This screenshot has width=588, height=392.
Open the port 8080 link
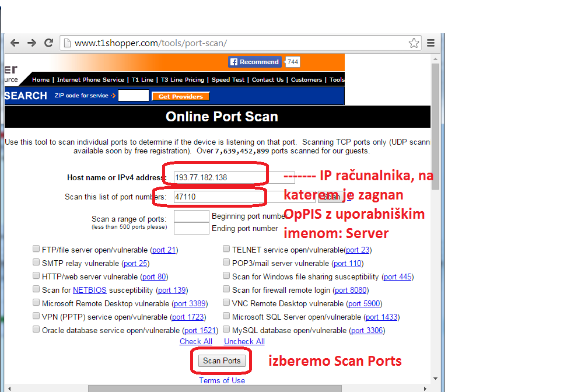(x=351, y=290)
